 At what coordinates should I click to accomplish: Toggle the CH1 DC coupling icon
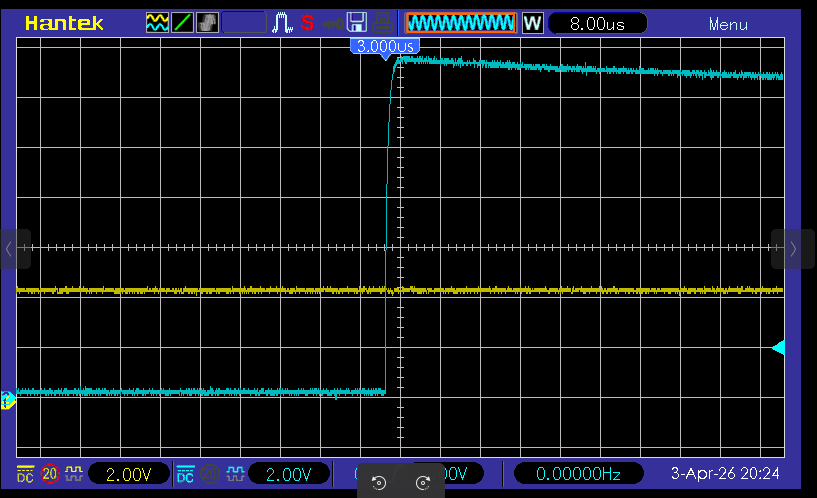(25, 473)
